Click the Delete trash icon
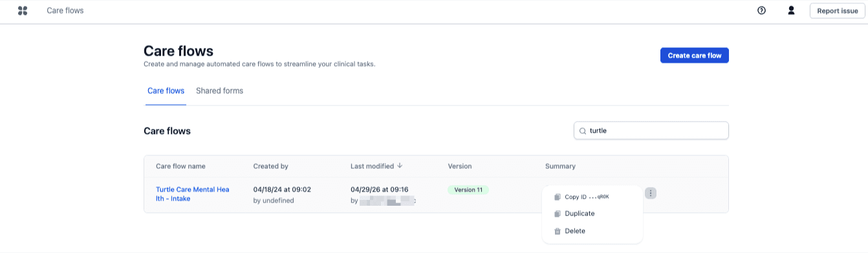868x253 pixels. coord(558,231)
